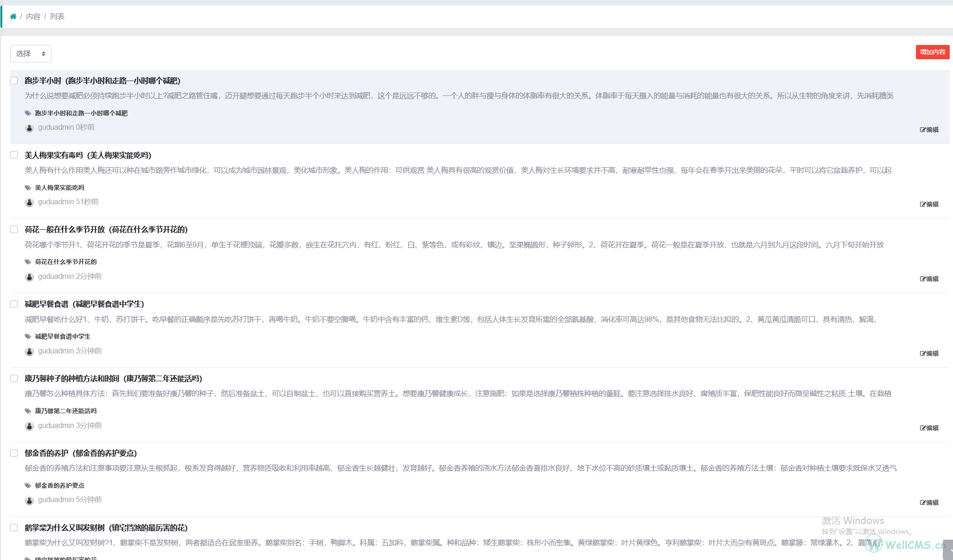Select the 鹅掌柴为什么又叫发财树 checkbox

[x=14, y=528]
